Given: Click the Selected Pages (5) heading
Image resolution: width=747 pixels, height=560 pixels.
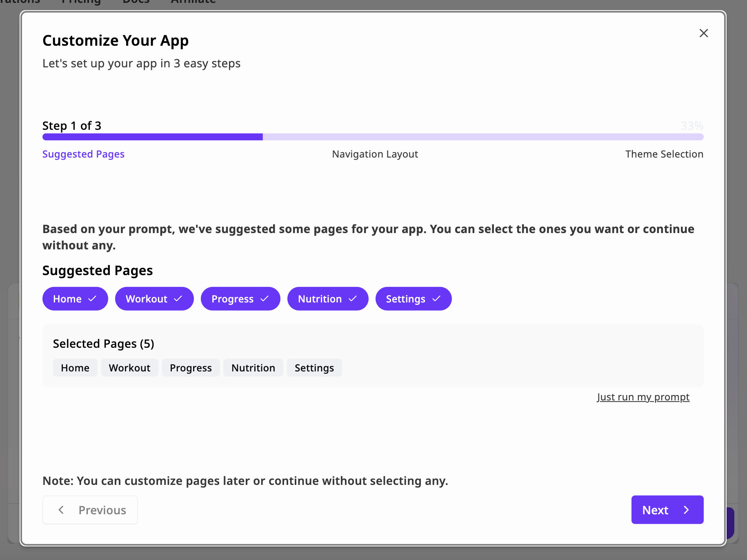Looking at the screenshot, I should [104, 344].
